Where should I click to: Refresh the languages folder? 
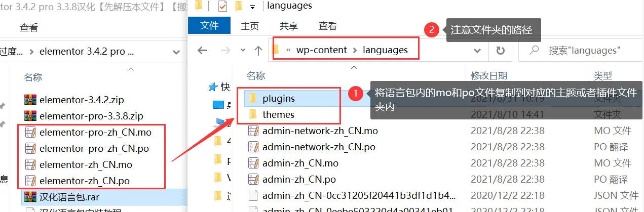[500, 50]
